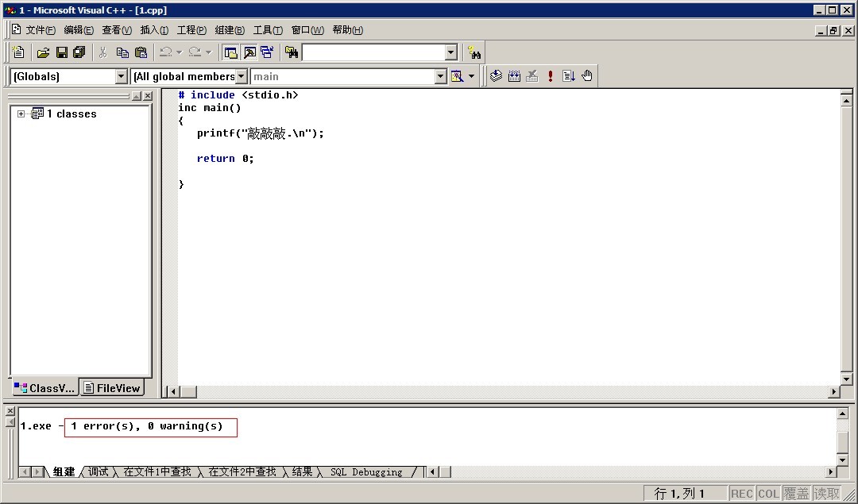
Task: Click the Save All icon
Action: coord(79,52)
